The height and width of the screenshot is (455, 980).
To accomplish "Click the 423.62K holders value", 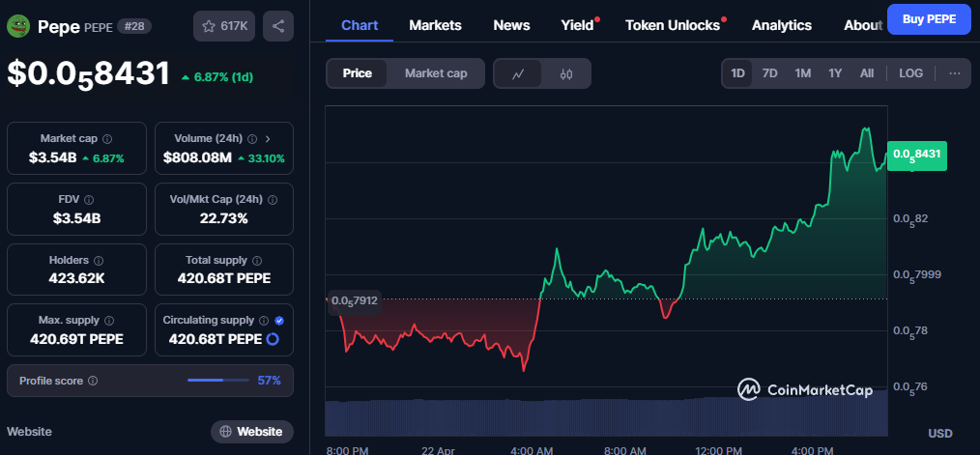I will pos(76,279).
